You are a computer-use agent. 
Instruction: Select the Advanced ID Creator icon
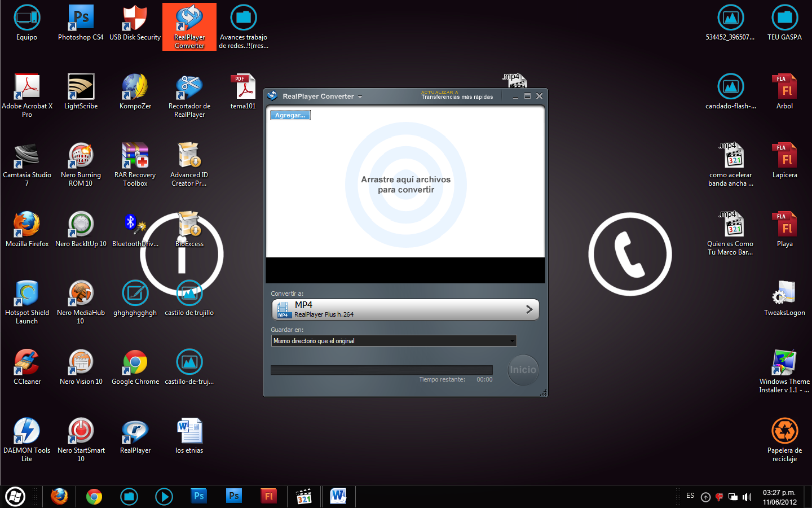[x=189, y=165]
